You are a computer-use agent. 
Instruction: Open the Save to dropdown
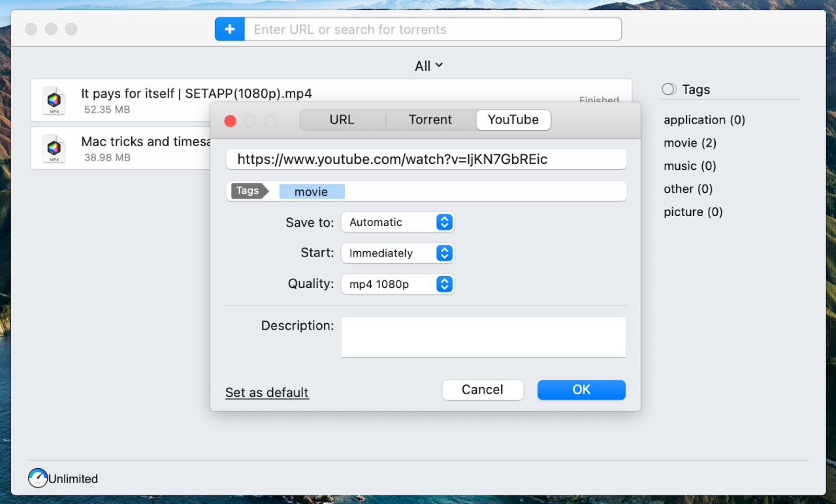click(398, 222)
